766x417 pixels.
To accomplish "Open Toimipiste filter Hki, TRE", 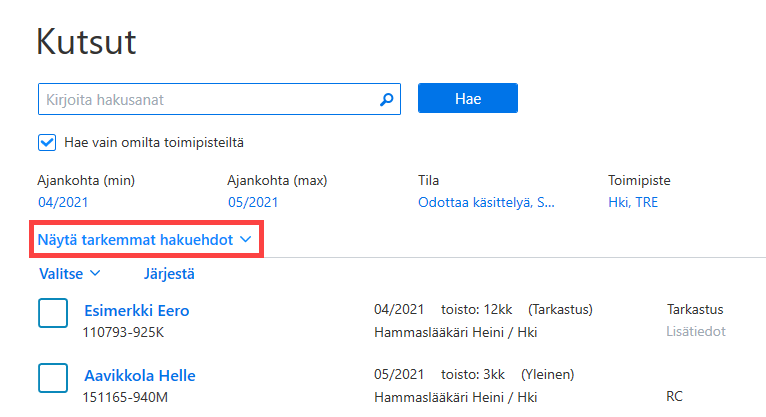I will coord(633,202).
